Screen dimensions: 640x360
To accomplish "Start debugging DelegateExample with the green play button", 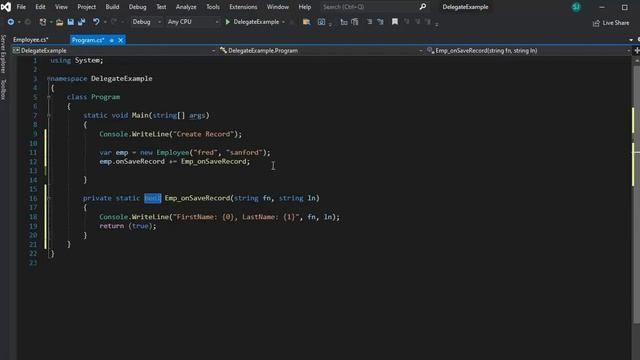I will [228, 22].
